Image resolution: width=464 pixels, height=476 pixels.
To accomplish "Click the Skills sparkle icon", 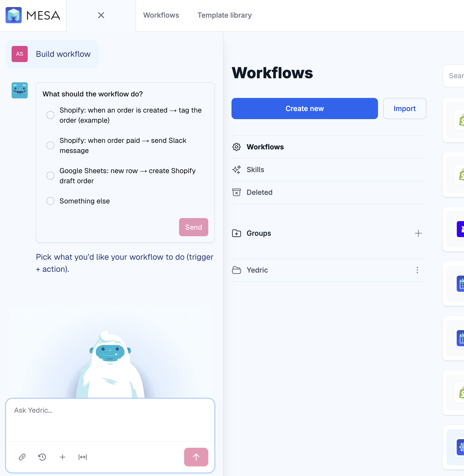I will 237,170.
